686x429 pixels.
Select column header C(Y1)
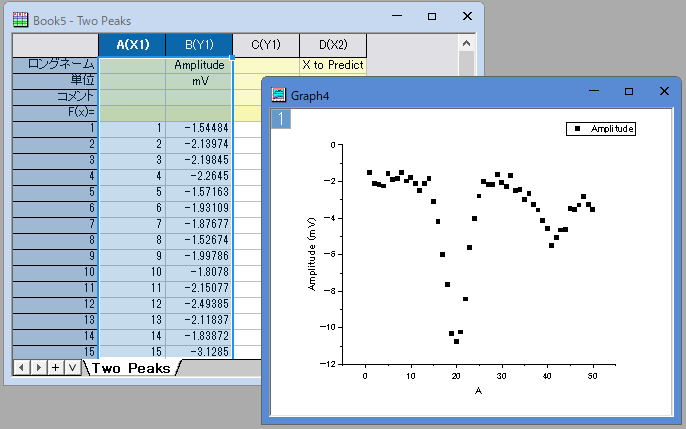click(266, 45)
